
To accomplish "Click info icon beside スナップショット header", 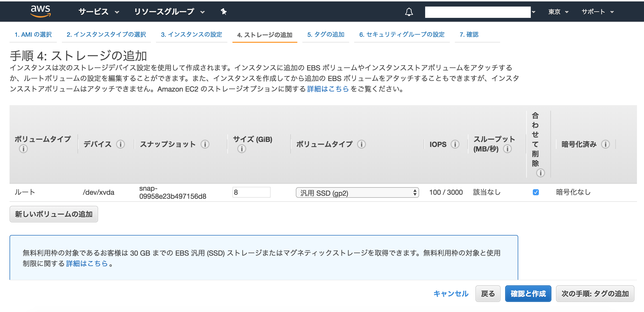I will coord(205,144).
